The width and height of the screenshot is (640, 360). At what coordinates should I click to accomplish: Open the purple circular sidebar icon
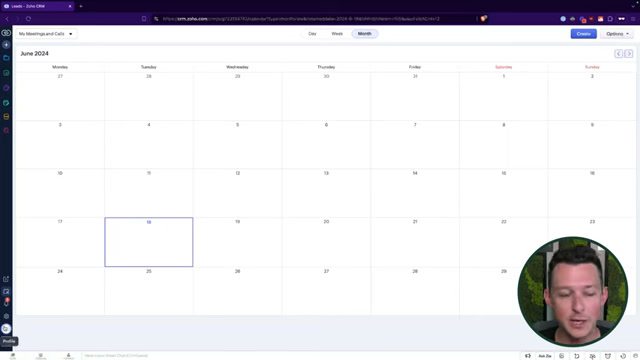6,88
